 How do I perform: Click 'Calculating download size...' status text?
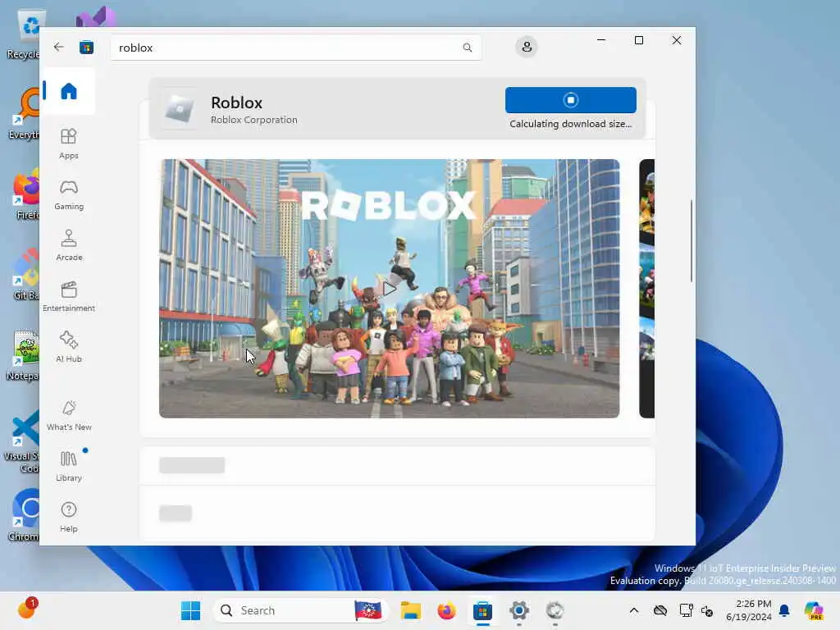coord(571,124)
